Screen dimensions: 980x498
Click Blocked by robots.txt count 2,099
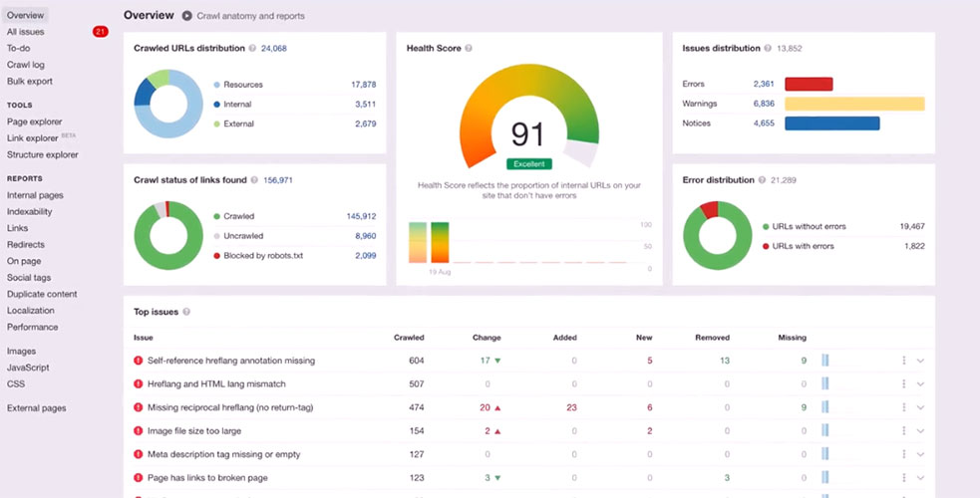tap(366, 255)
